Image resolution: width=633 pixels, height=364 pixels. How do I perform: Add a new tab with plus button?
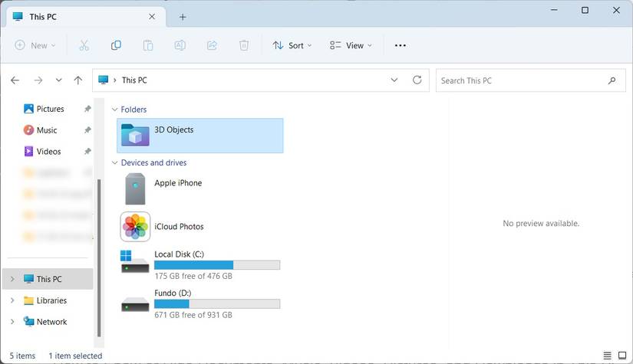coord(183,17)
